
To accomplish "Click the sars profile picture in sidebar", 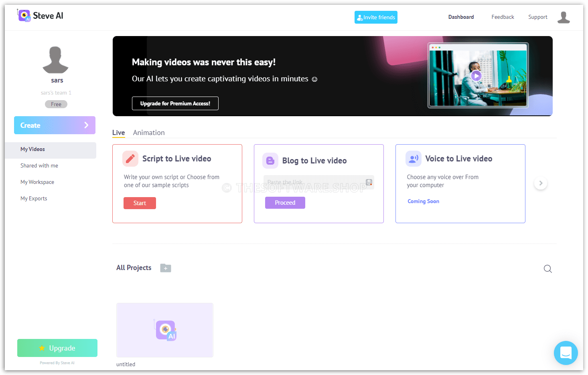I will (x=56, y=60).
